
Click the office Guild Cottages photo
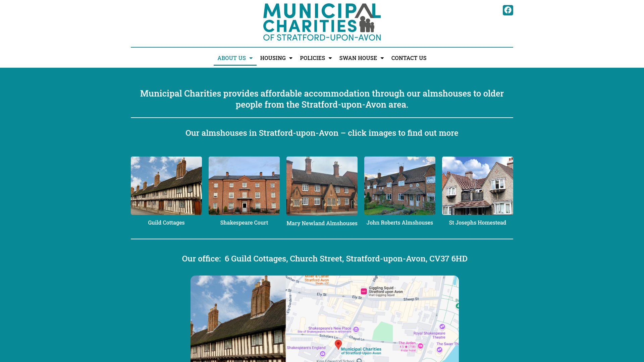[238, 319]
